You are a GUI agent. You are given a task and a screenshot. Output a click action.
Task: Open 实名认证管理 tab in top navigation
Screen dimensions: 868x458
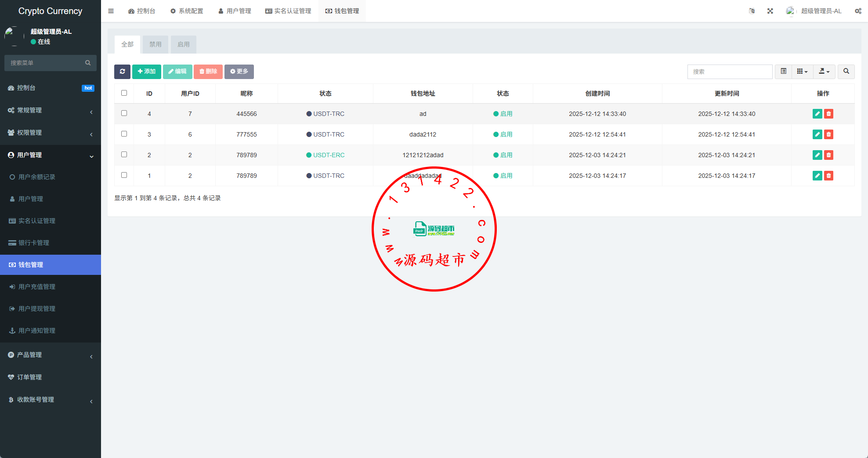[288, 11]
